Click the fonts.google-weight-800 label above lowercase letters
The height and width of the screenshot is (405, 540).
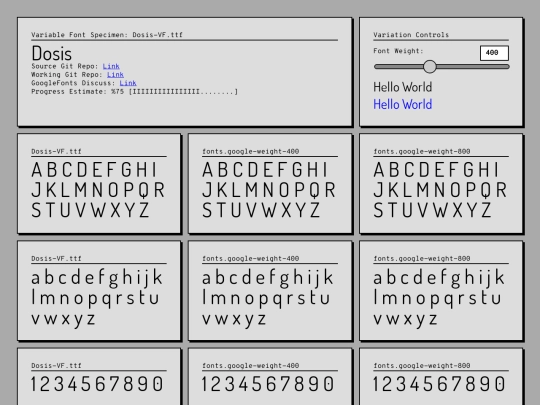(422, 258)
